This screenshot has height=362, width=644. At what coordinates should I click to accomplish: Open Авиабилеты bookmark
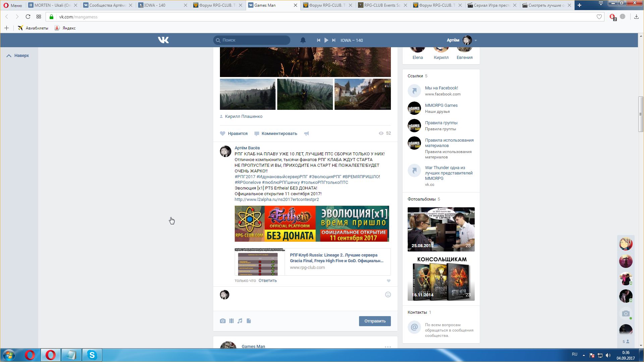[33, 28]
